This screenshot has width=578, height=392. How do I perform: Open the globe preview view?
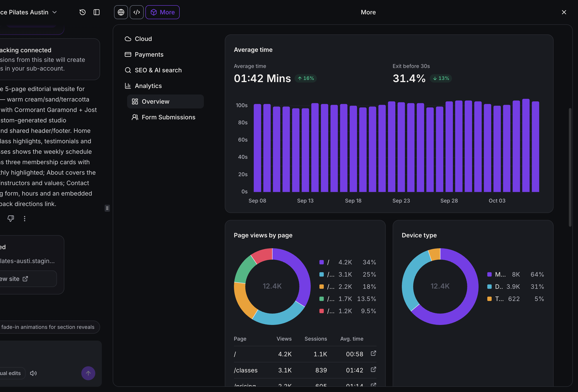pos(121,12)
